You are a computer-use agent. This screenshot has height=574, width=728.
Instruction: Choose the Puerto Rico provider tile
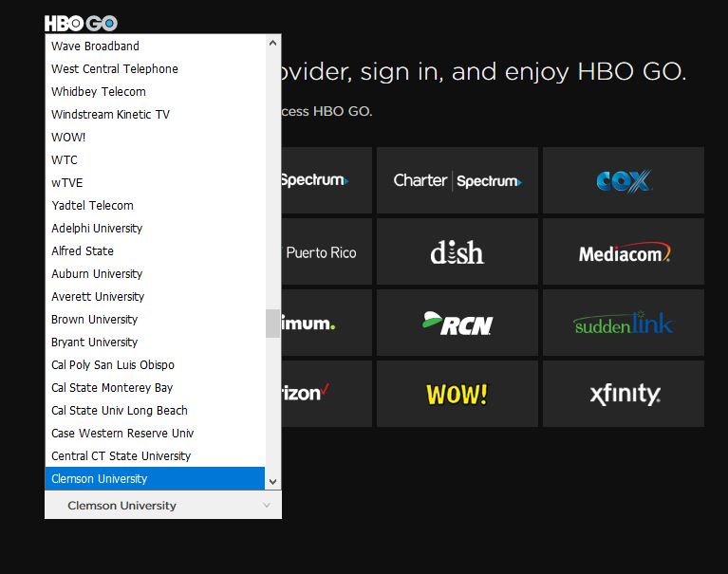point(327,251)
